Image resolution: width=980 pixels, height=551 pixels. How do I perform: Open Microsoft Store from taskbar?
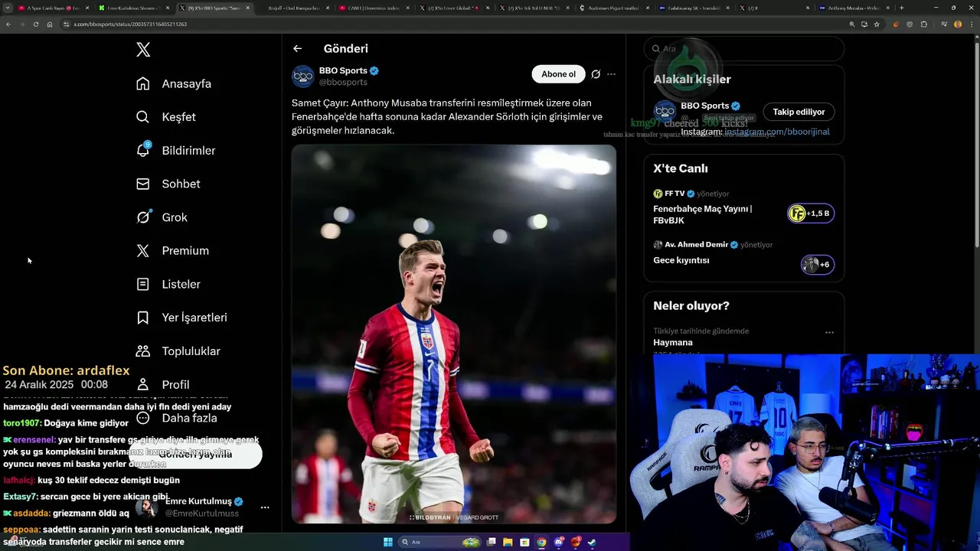[524, 542]
